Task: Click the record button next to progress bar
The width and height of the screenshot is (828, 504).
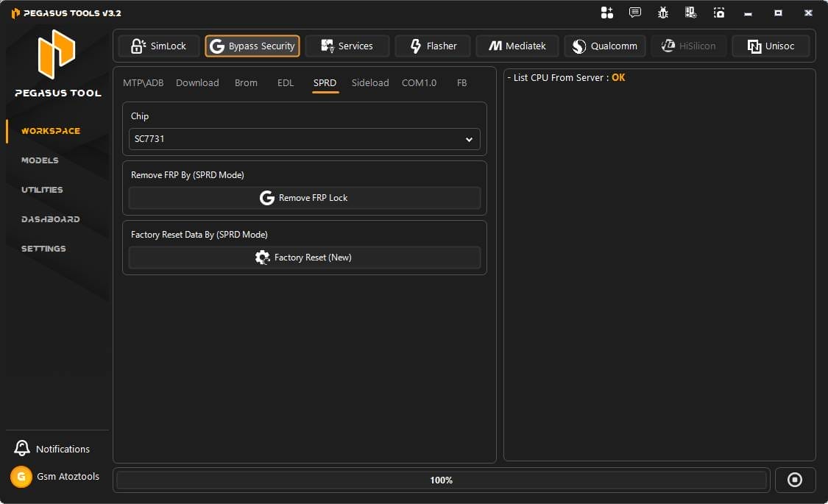Action: 795,479
